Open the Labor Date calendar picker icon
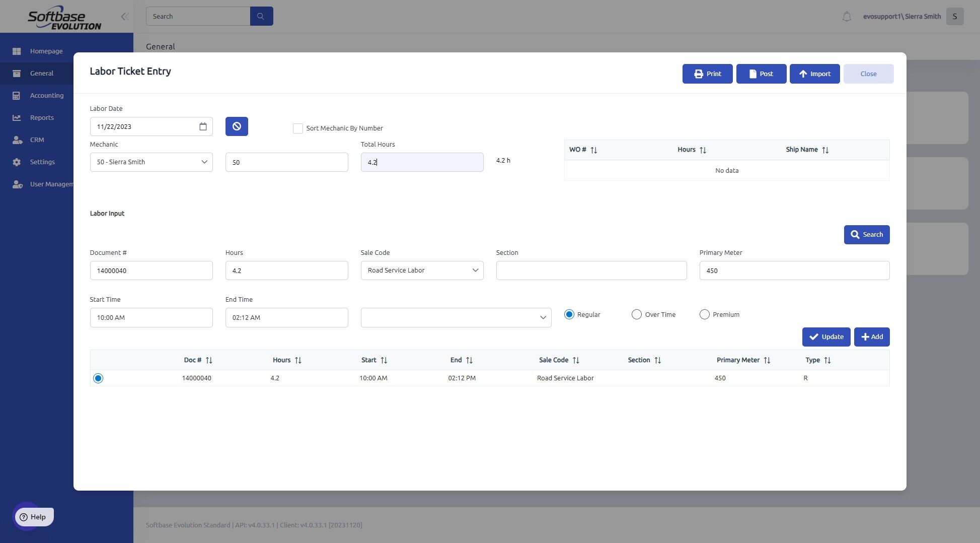This screenshot has width=980, height=543. (203, 126)
